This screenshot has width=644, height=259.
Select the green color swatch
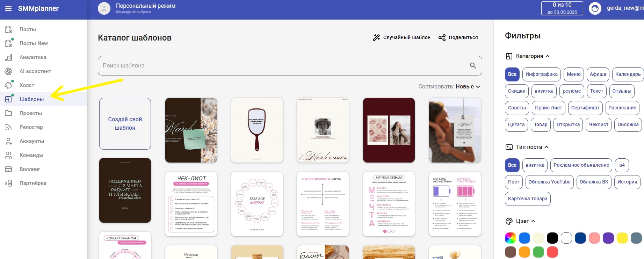(x=538, y=252)
